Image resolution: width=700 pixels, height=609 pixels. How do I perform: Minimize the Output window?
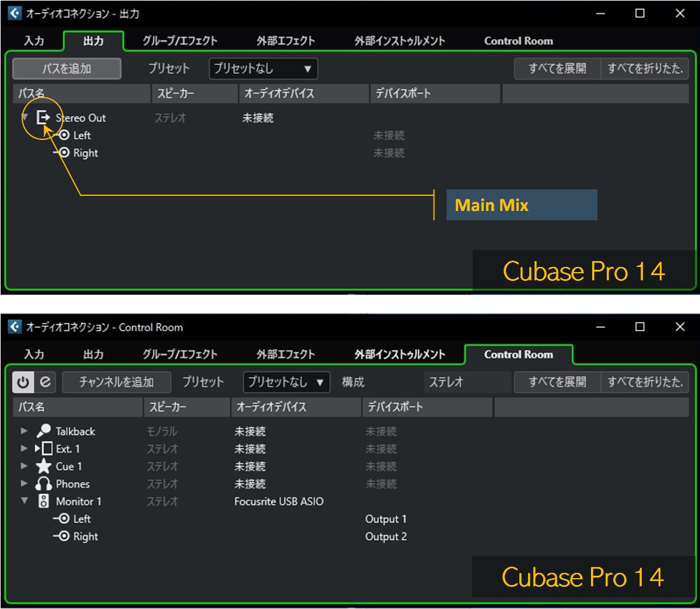click(x=601, y=13)
